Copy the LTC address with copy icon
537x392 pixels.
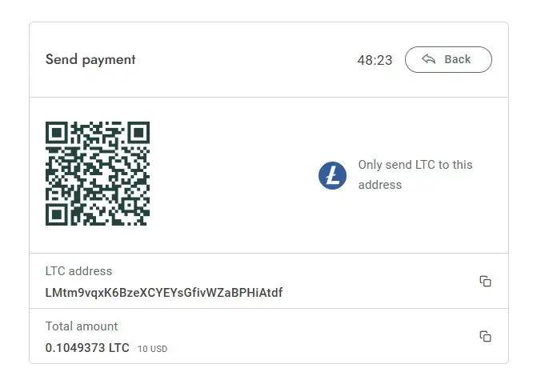coord(485,281)
